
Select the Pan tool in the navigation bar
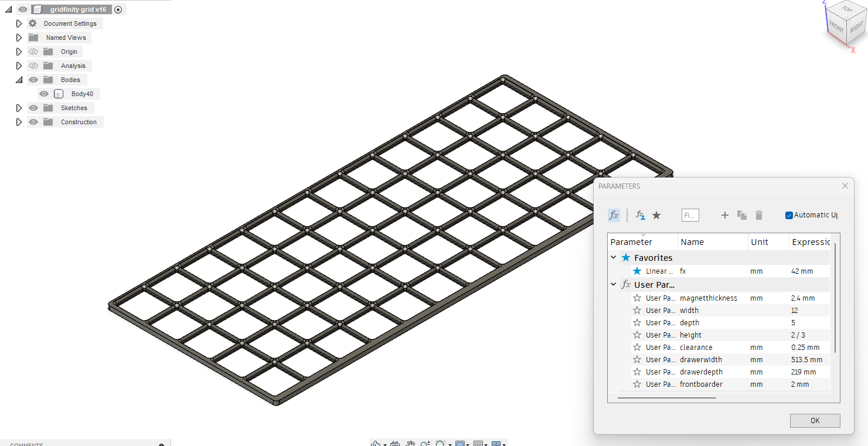[411, 444]
